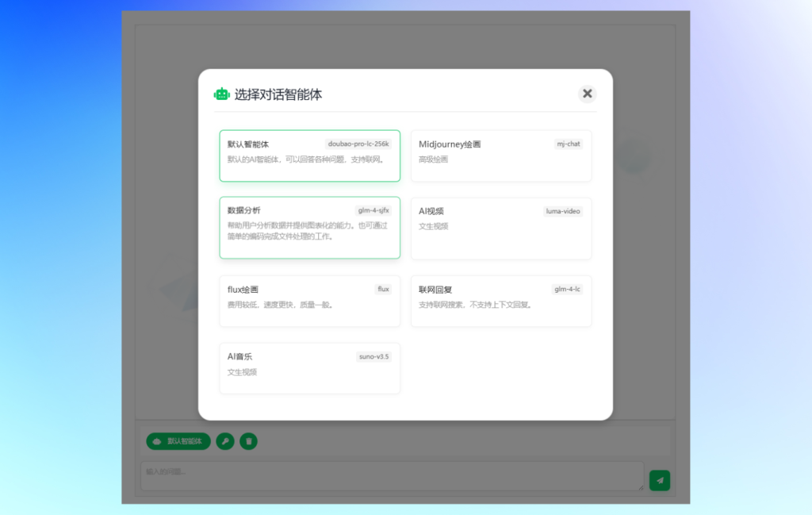Select the flux绘画 agent card
The width and height of the screenshot is (812, 515).
coord(310,301)
